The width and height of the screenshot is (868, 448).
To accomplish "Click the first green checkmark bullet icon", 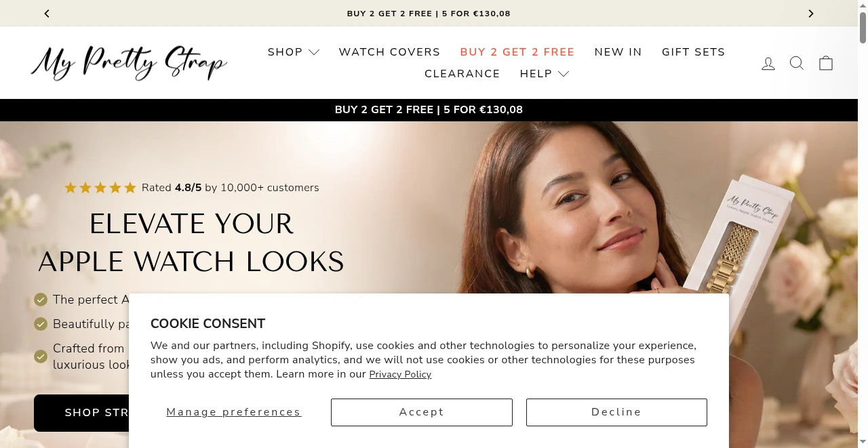I will [x=41, y=300].
